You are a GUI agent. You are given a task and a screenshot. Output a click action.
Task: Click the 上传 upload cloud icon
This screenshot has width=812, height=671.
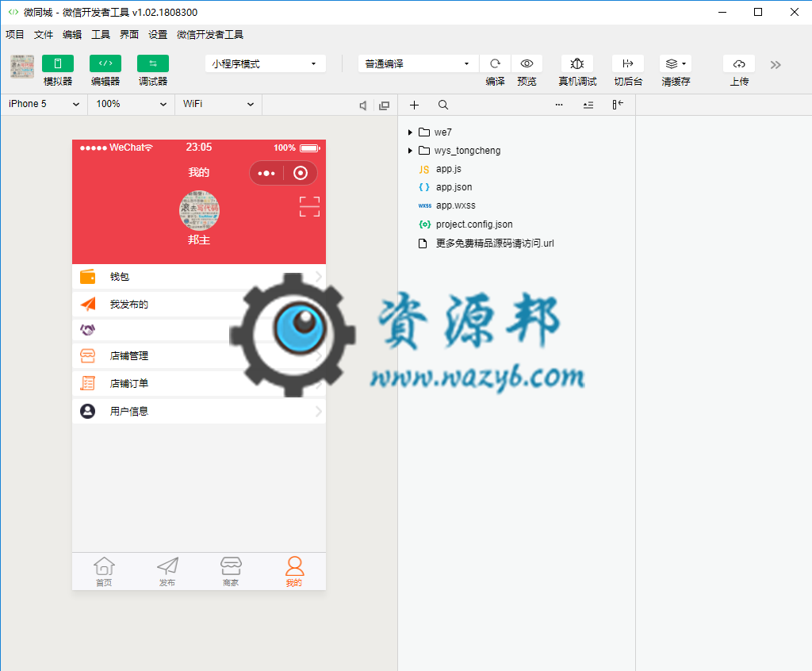click(739, 63)
